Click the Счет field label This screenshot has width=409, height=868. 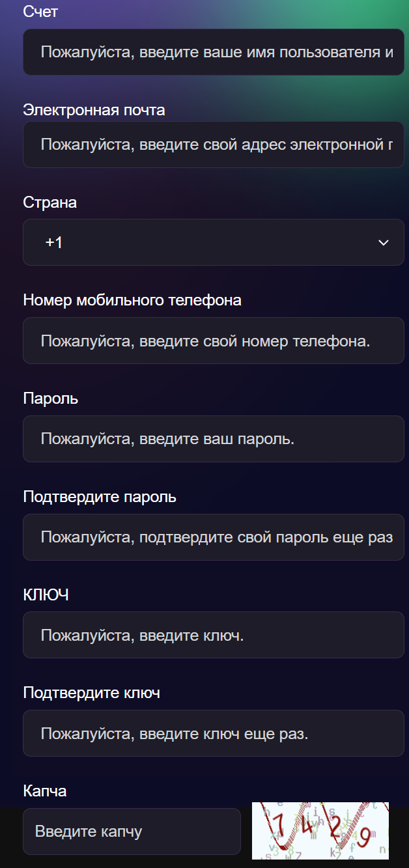tap(40, 12)
